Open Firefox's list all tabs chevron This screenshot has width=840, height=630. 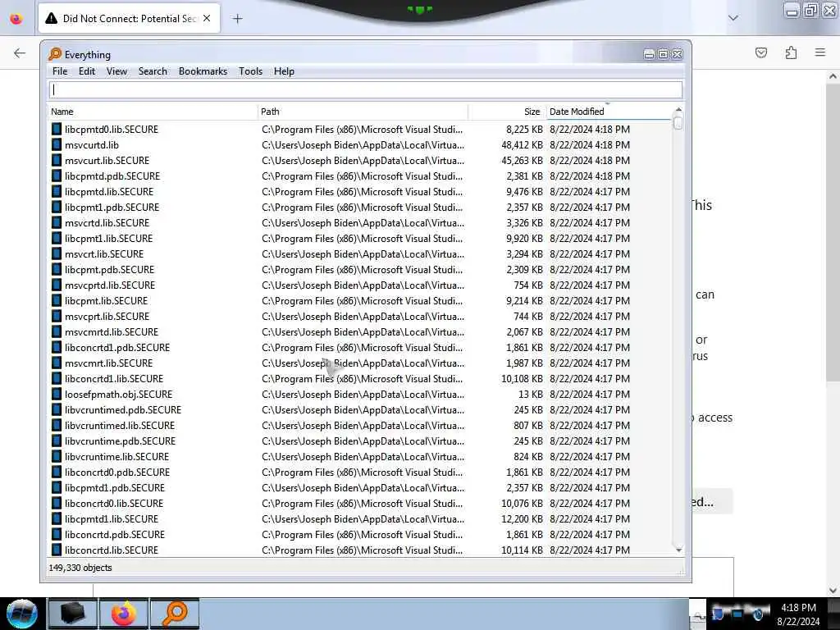pos(733,18)
